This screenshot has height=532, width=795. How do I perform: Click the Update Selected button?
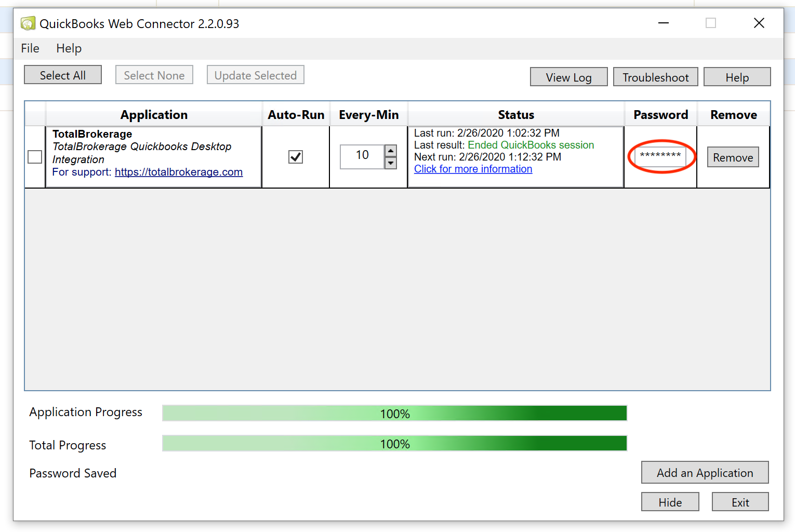click(x=256, y=75)
